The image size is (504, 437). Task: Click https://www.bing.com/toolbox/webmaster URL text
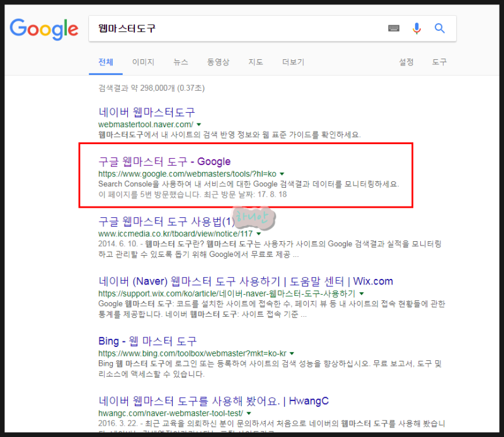pyautogui.click(x=192, y=353)
